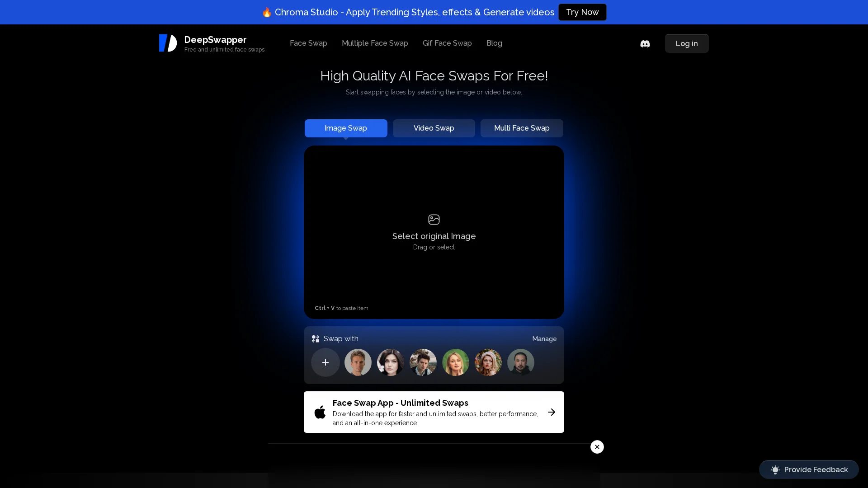The image size is (868, 488).
Task: Click the plus icon to add a face
Action: coord(325,362)
